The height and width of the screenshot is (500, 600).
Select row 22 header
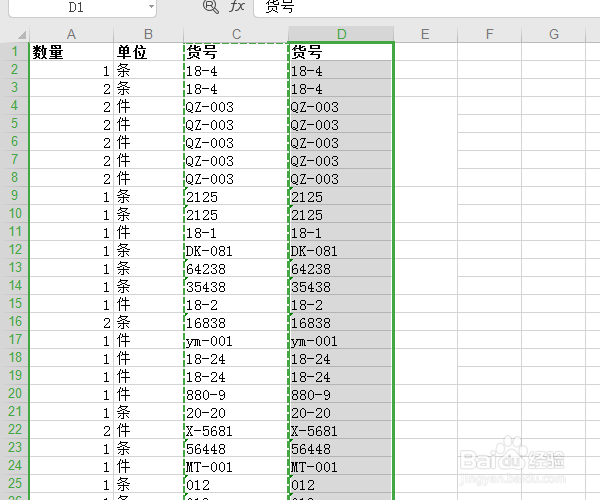click(x=15, y=429)
